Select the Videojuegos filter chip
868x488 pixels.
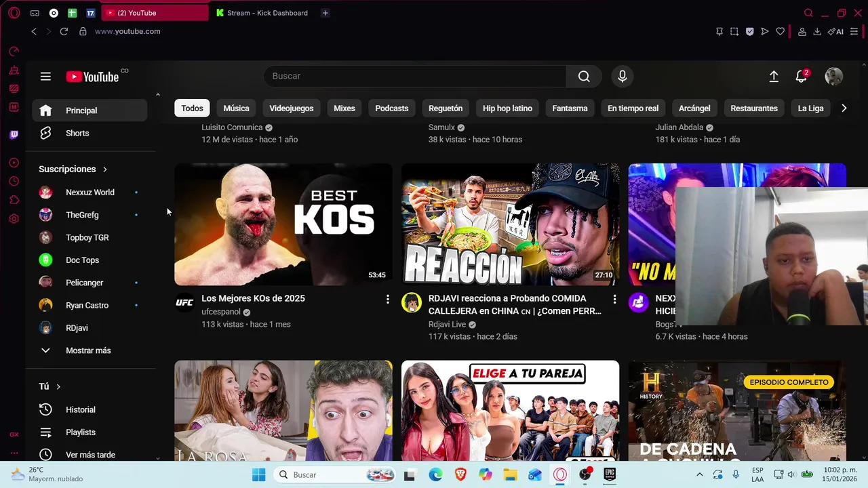[x=292, y=108]
